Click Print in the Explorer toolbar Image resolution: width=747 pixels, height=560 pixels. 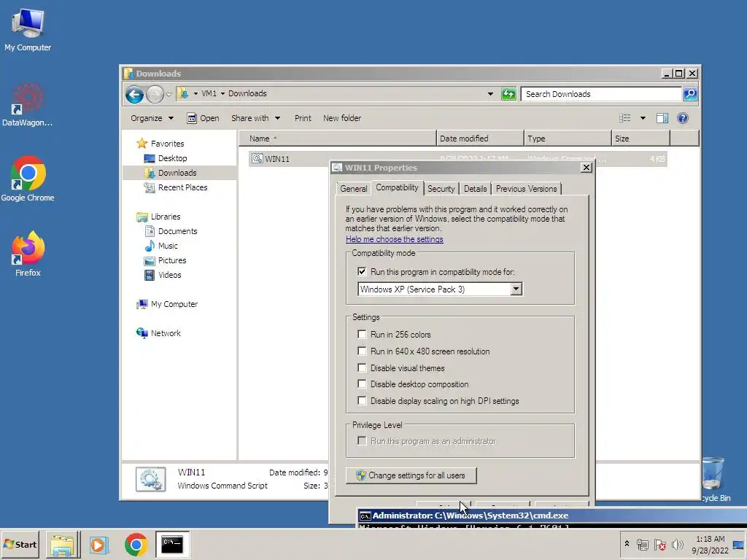(303, 118)
